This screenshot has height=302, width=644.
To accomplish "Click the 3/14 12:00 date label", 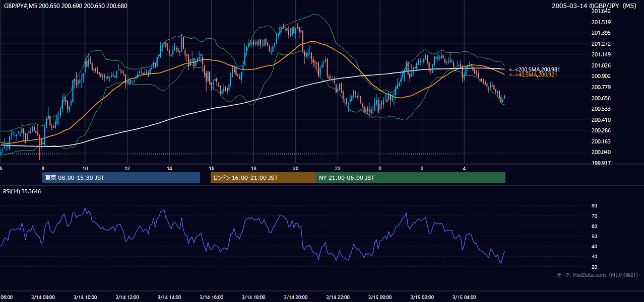I will tap(127, 297).
